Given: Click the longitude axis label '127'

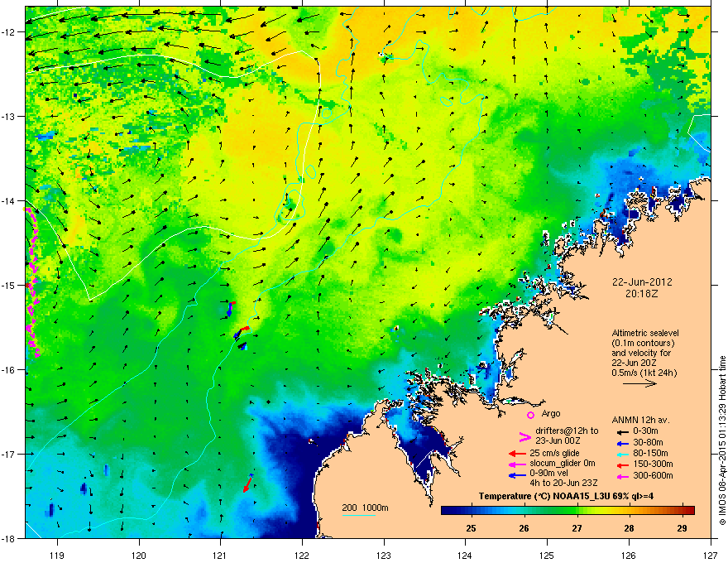Looking at the screenshot, I should pos(711,555).
